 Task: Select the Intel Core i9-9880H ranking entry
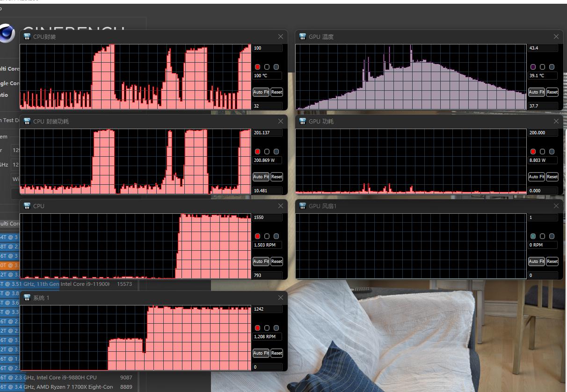pyautogui.click(x=65, y=377)
